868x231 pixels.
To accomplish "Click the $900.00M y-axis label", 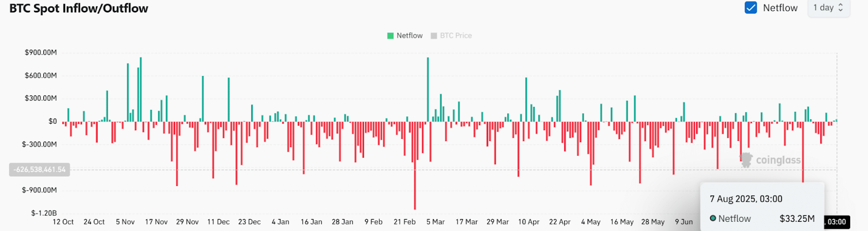I will tap(41, 53).
